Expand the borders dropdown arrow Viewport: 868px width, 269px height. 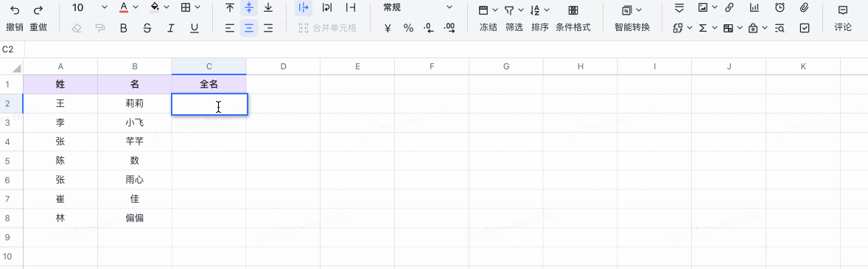tap(197, 8)
